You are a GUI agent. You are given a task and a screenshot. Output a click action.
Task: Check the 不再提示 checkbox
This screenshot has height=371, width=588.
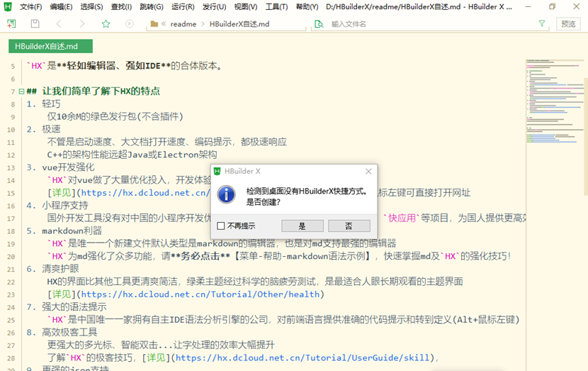[221, 226]
